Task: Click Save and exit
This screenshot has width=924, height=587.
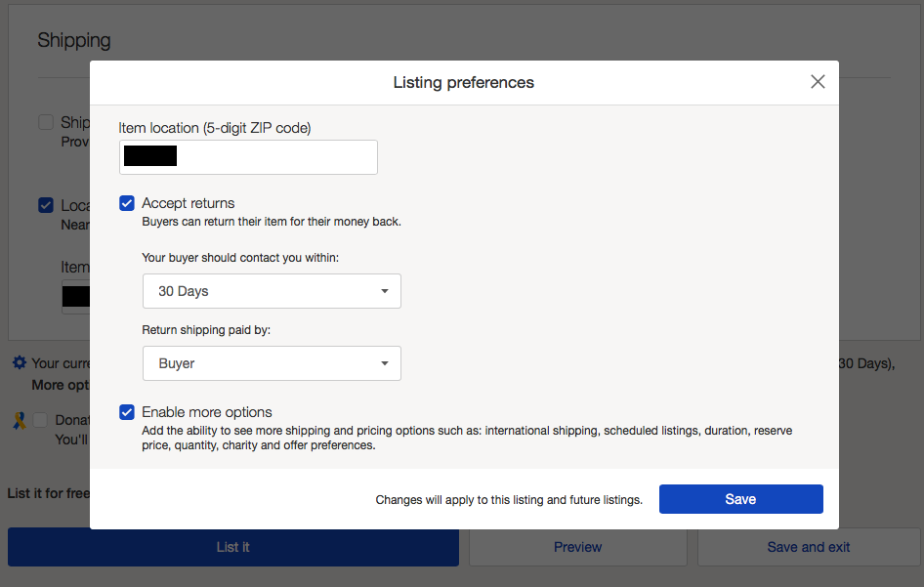Action: [x=808, y=547]
